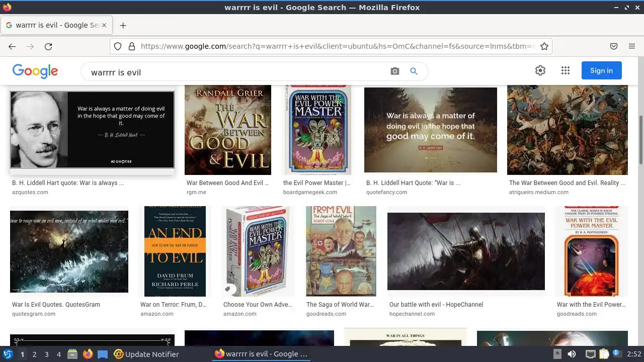Switch to workspace 3
The height and width of the screenshot is (362, 644).
tap(46, 354)
